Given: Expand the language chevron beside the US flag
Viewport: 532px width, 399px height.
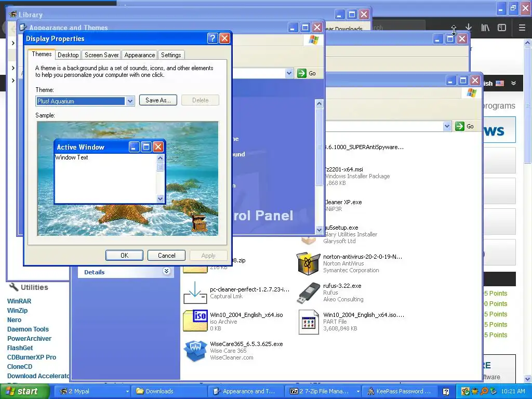Looking at the screenshot, I should point(514,83).
